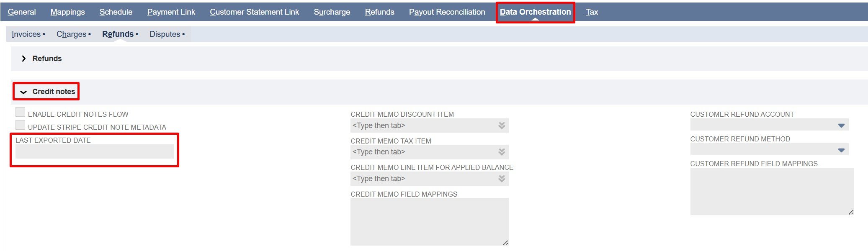Select the Disputes subtab
Image resolution: width=868 pixels, height=251 pixels.
click(165, 34)
